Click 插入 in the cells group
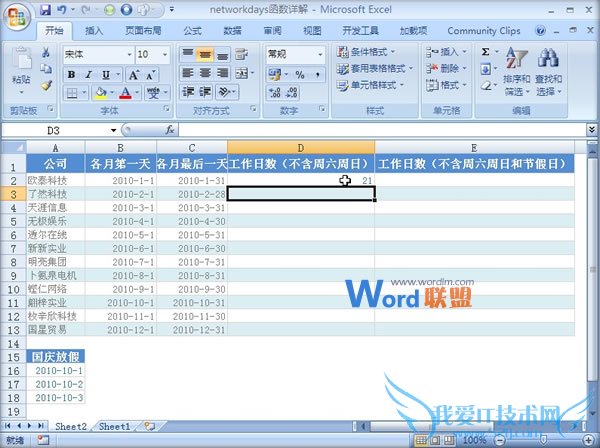600x448 pixels. 446,52
